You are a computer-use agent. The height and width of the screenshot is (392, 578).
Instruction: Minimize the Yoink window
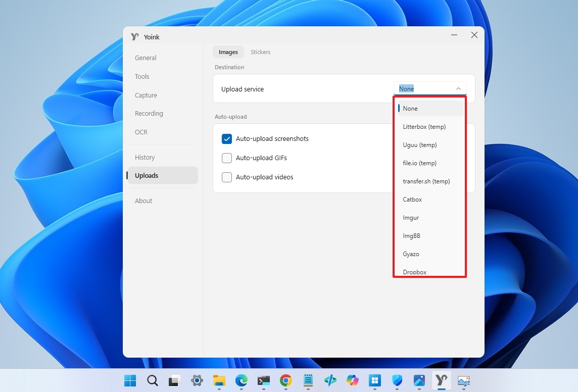[454, 35]
